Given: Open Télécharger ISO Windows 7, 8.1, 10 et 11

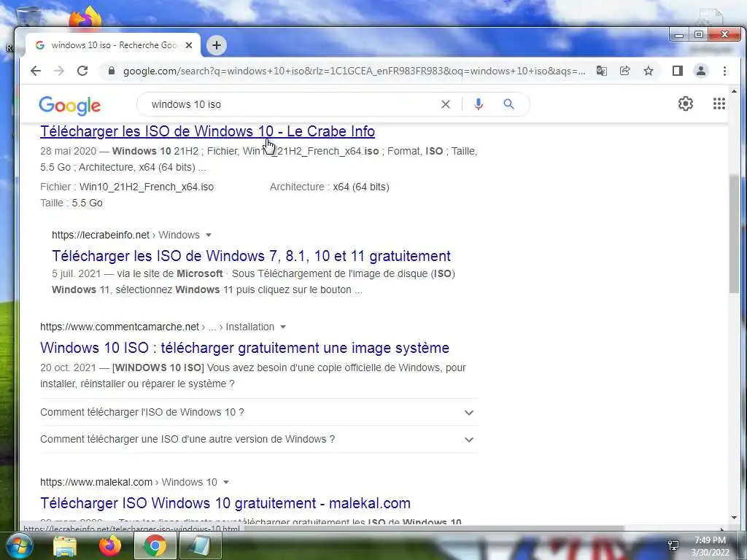Looking at the screenshot, I should (251, 256).
